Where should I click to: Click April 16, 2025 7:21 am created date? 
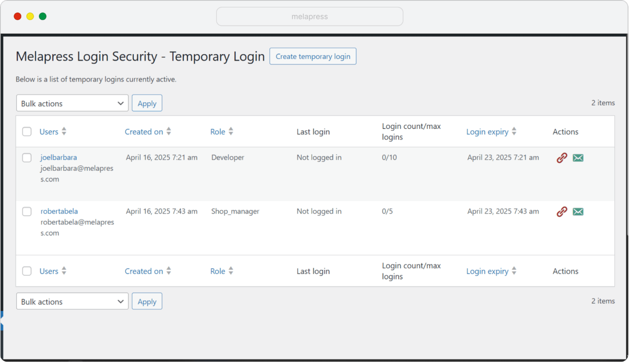coord(161,157)
